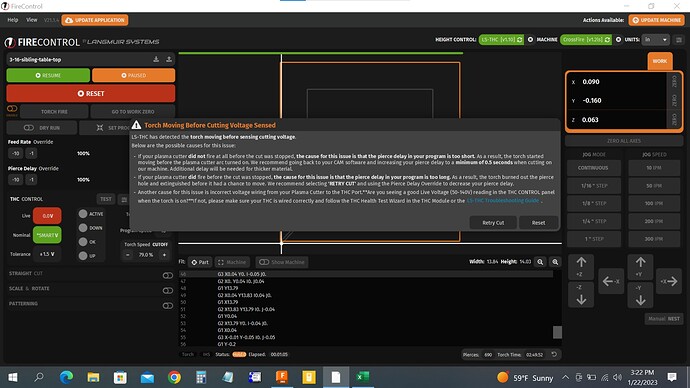Image resolution: width=690 pixels, height=388 pixels.
Task: Open the Units dropdown
Action: pyautogui.click(x=656, y=40)
